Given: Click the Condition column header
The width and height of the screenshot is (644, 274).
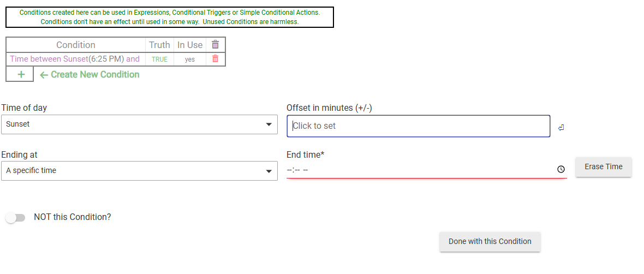Looking at the screenshot, I should [75, 45].
